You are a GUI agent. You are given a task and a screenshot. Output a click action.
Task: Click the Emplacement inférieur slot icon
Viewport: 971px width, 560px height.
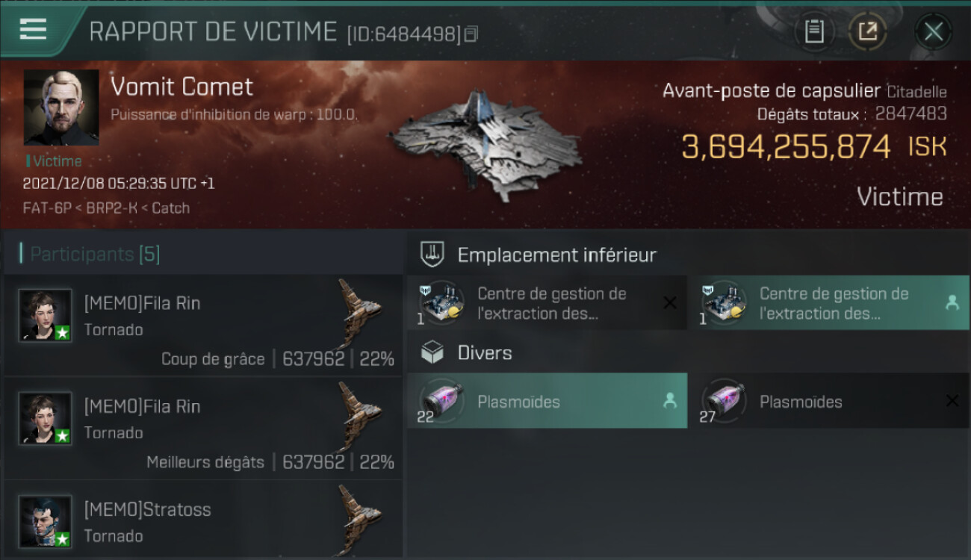pos(432,255)
